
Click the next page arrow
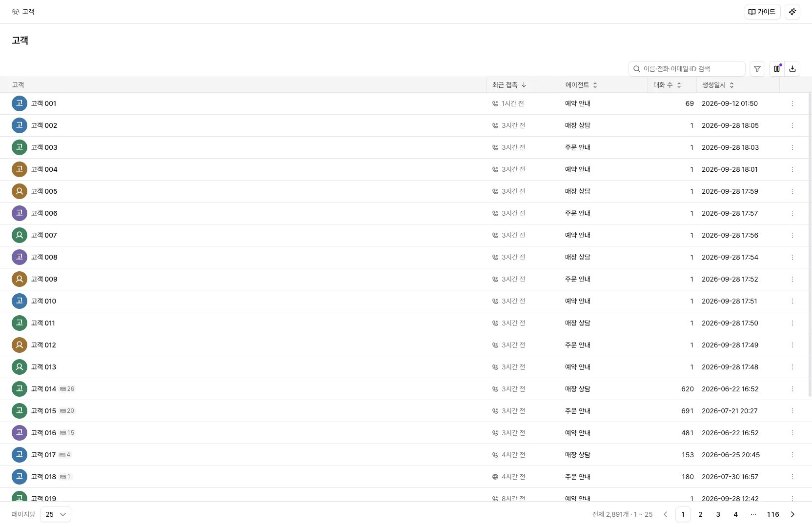pyautogui.click(x=792, y=514)
